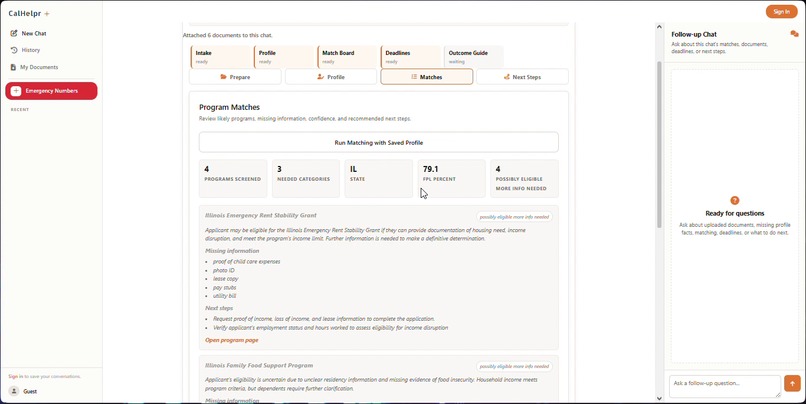This screenshot has height=404, width=806.
Task: Open the Emergency Numbers button
Action: (x=51, y=91)
